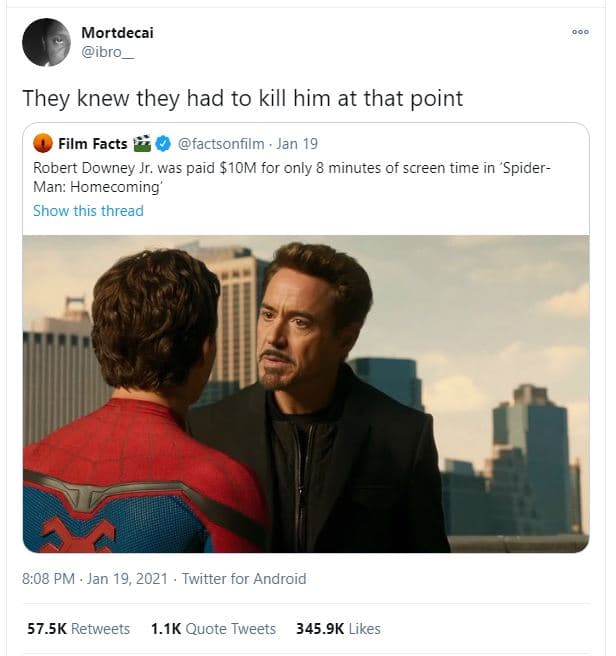The width and height of the screenshot is (616, 656).
Task: Click the tweet text "They knew they had to kill him"
Action: 243,98
